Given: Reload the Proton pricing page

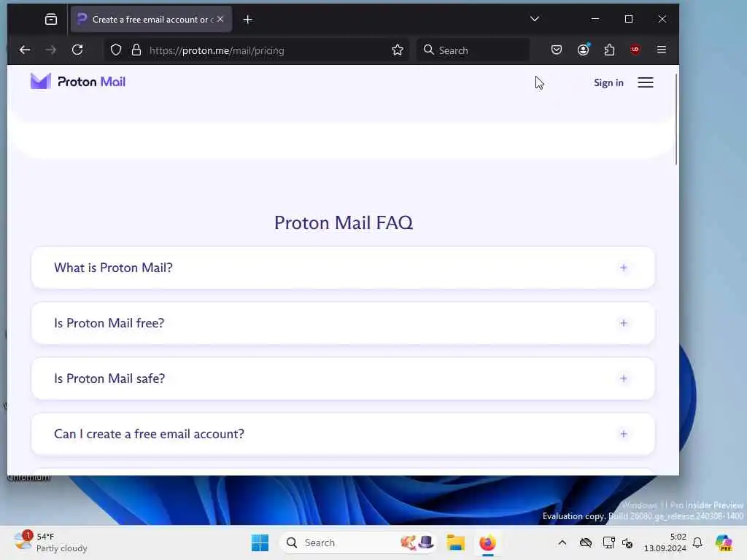Looking at the screenshot, I should click(x=77, y=50).
